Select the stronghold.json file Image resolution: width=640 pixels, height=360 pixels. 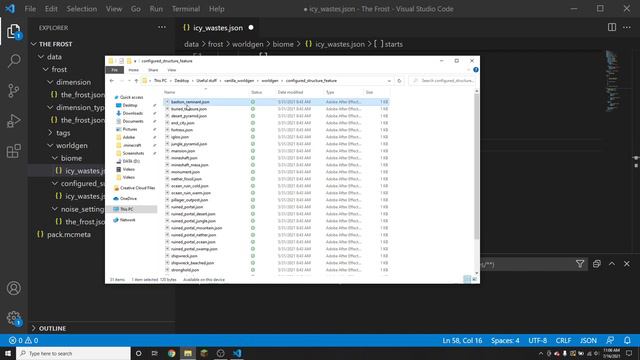[185, 270]
